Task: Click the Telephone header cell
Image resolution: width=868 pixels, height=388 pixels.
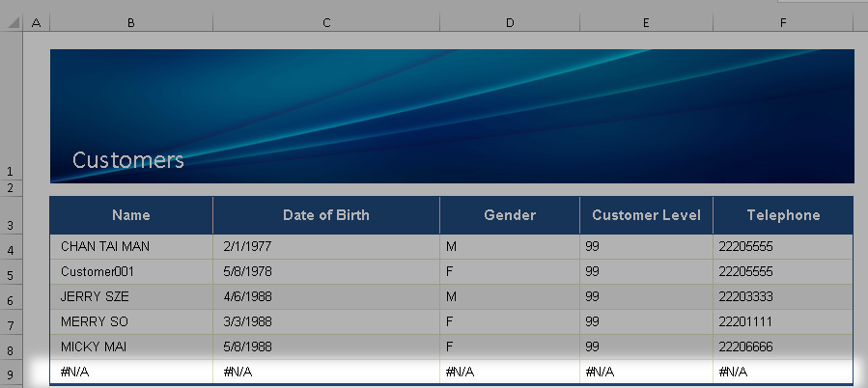Action: [x=783, y=215]
